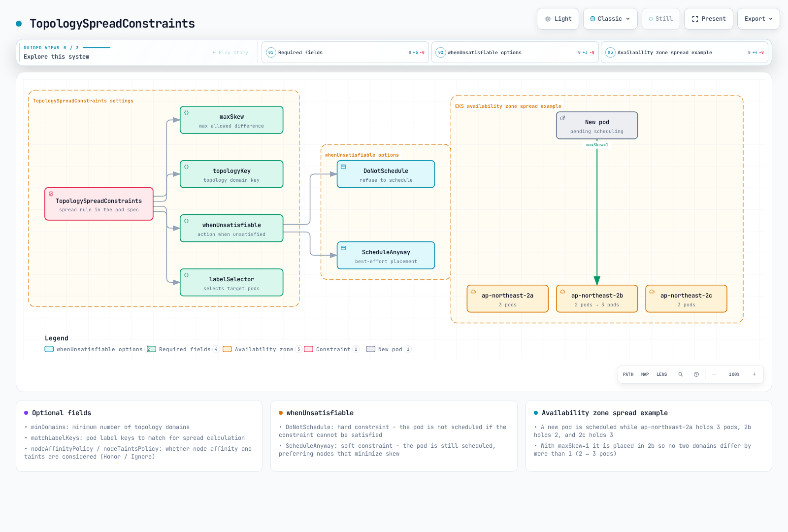The width and height of the screenshot is (788, 532).
Task: Start the Play story button
Action: 230,52
